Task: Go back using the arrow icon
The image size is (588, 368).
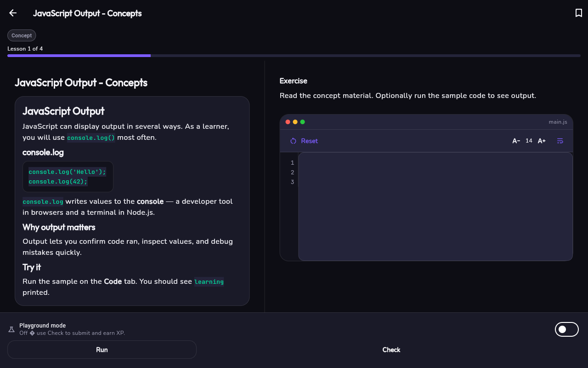Action: click(13, 13)
